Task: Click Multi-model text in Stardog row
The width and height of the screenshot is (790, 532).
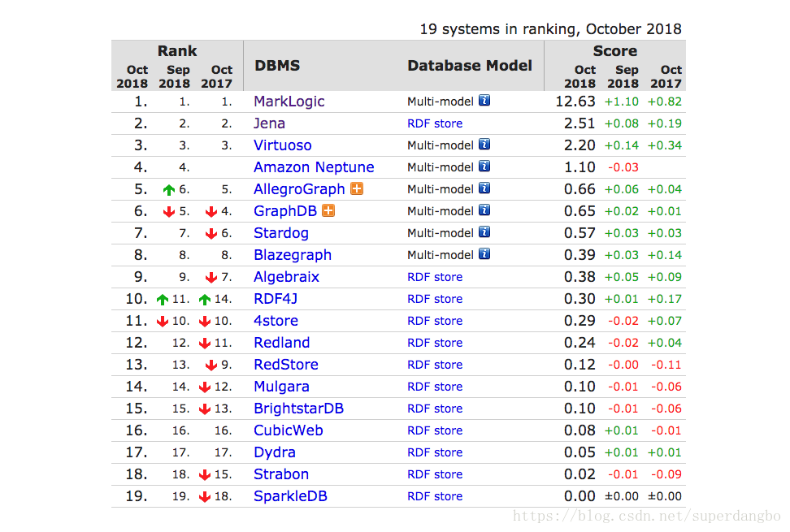Action: click(441, 233)
